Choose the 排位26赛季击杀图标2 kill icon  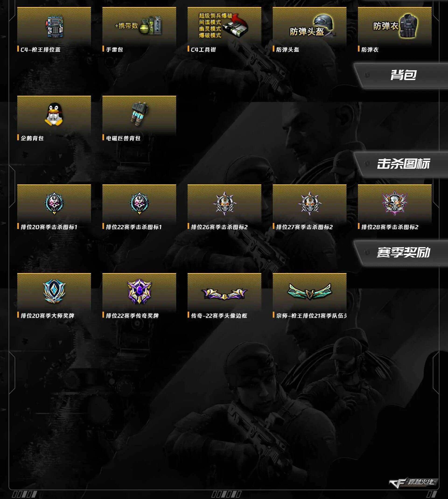(224, 203)
